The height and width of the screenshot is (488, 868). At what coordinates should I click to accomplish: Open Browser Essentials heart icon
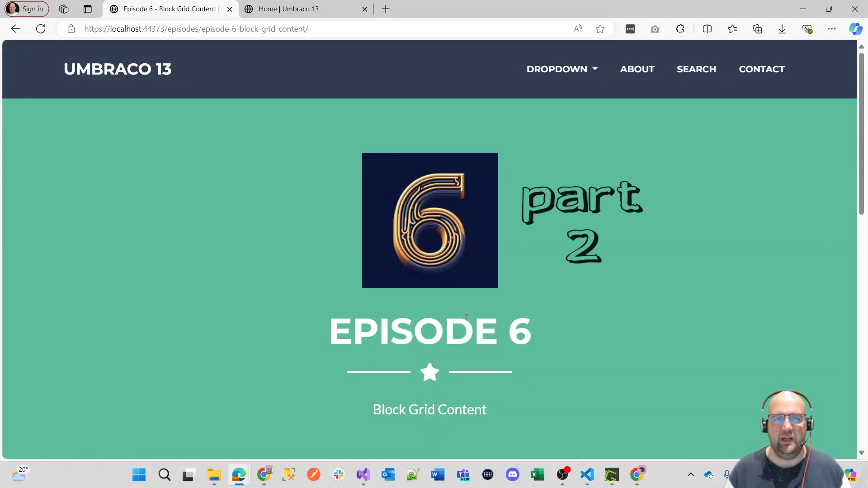[807, 28]
